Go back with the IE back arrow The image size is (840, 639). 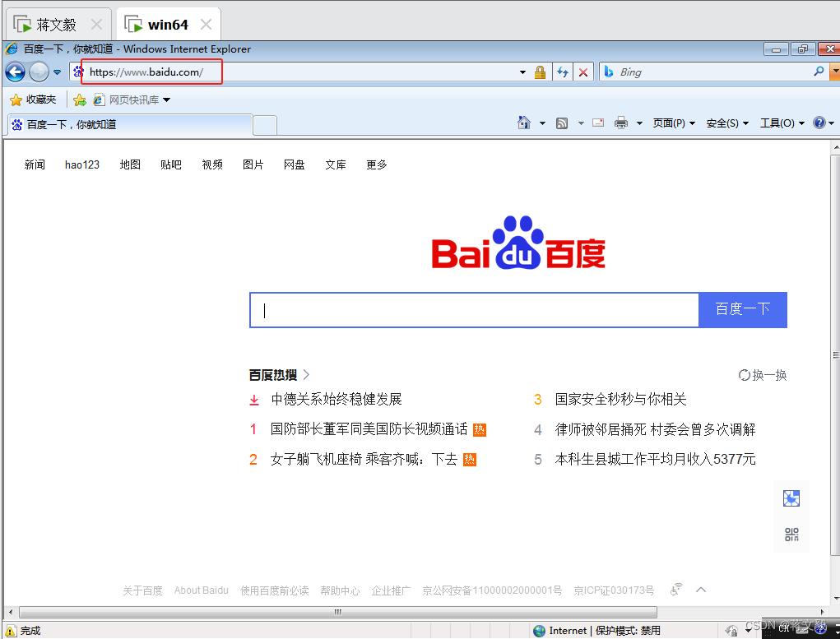(x=15, y=72)
